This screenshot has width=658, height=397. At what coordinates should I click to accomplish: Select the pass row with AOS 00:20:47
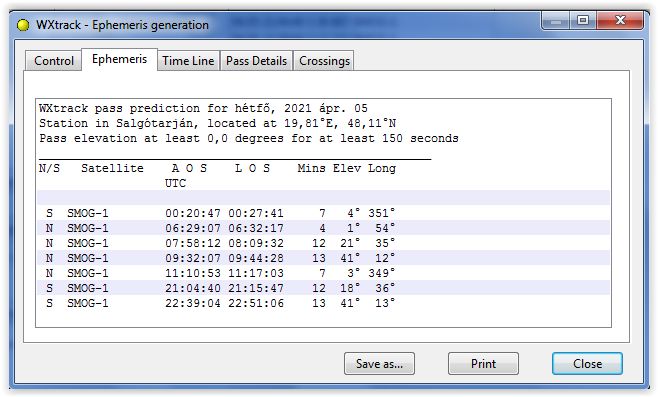323,213
